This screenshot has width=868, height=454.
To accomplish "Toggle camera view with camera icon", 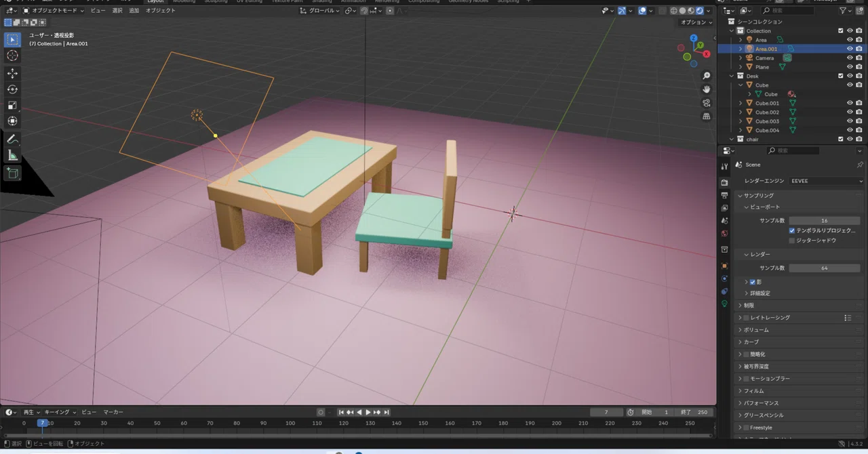I will [x=707, y=103].
